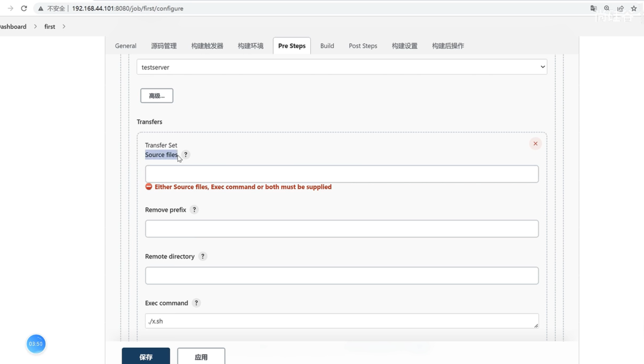Image resolution: width=644 pixels, height=364 pixels.
Task: Click the blue 03:50 timer circle
Action: [x=36, y=344]
